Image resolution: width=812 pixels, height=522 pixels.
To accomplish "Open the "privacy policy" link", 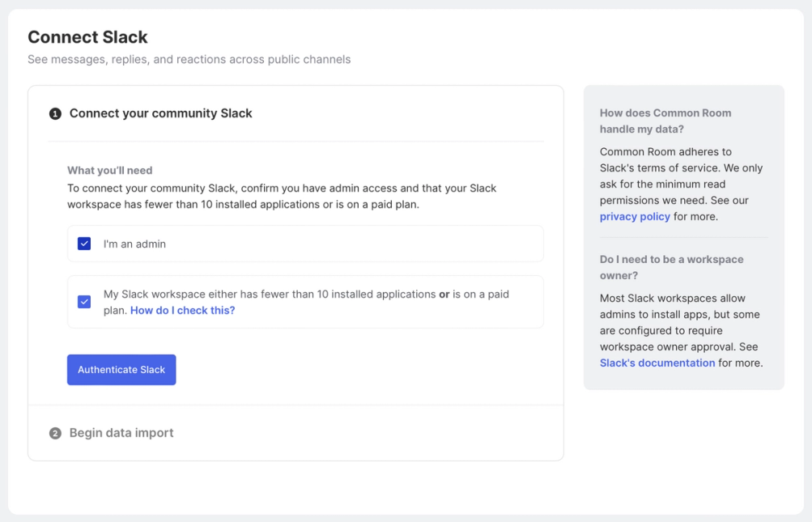I will pyautogui.click(x=634, y=216).
